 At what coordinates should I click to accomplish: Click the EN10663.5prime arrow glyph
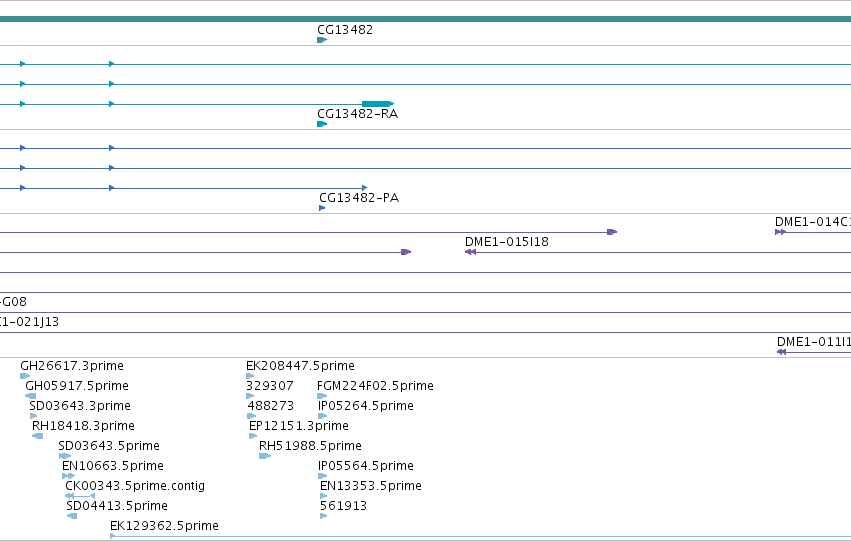click(68, 476)
